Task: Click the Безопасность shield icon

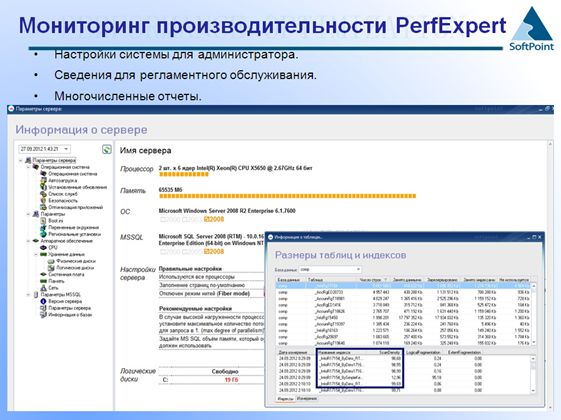Action: pyautogui.click(x=43, y=201)
